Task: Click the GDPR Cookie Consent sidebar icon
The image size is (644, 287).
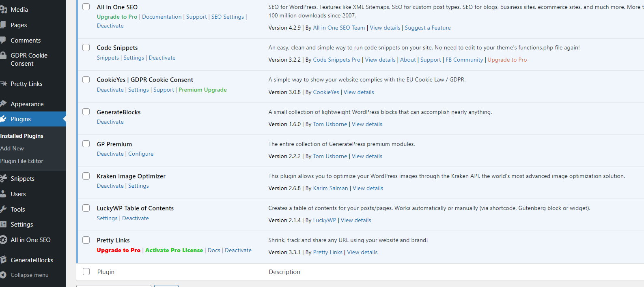Action: pos(3,56)
